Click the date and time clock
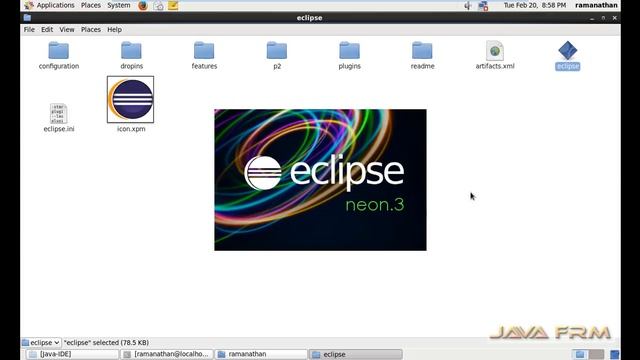 coord(535,5)
